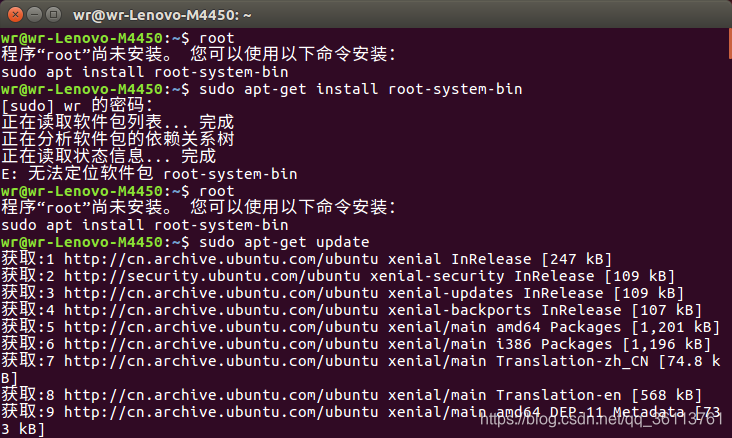Click the error line 'E: 无法定位软件包'

(149, 174)
